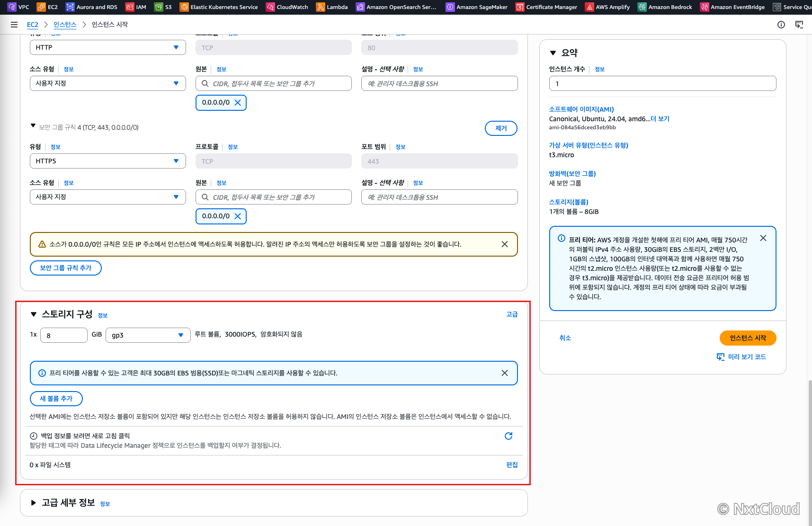Click the 인스턴스 개수 input field
Viewport: 812px width, 526px height.
tap(663, 83)
